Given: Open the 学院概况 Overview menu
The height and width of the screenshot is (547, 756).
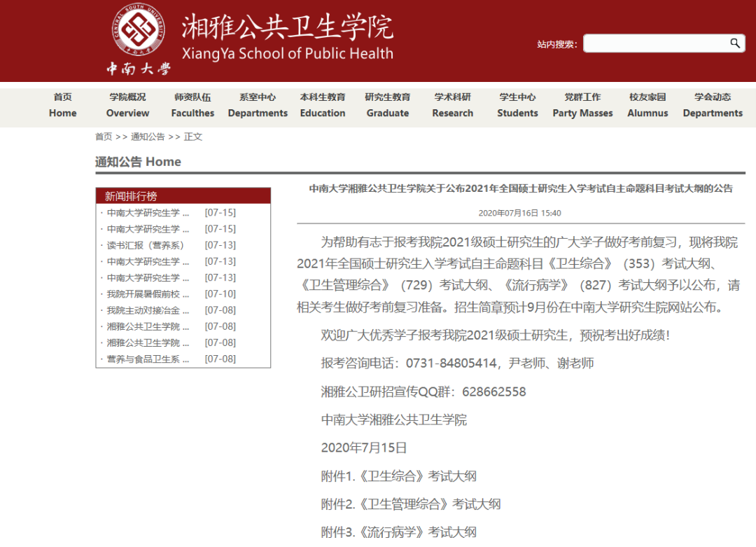Looking at the screenshot, I should (x=128, y=104).
